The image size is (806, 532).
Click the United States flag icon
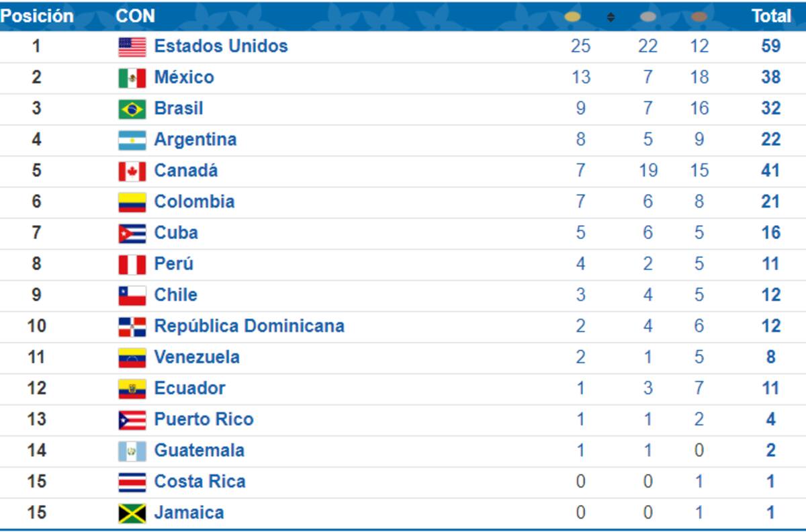pyautogui.click(x=132, y=46)
